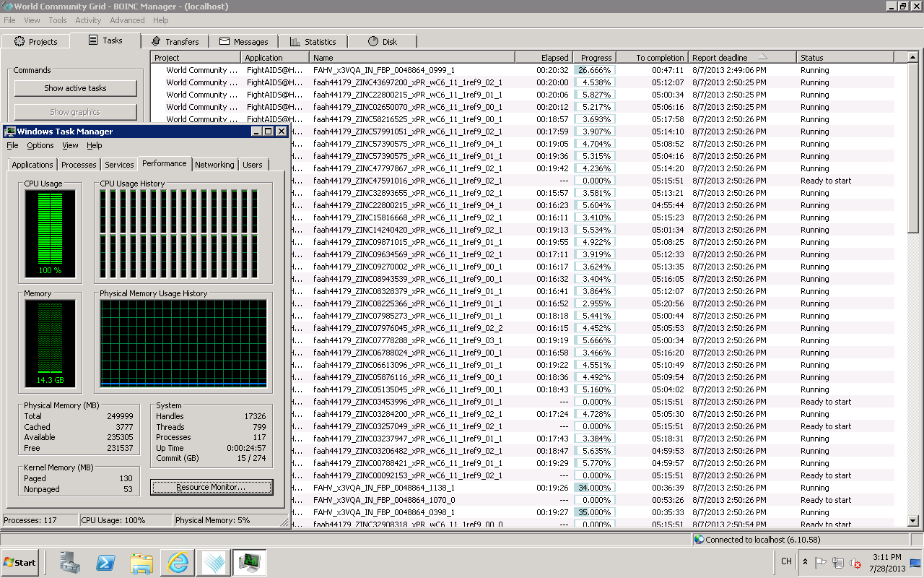Open Windows Explorer folder icon in taskbar

click(x=141, y=562)
